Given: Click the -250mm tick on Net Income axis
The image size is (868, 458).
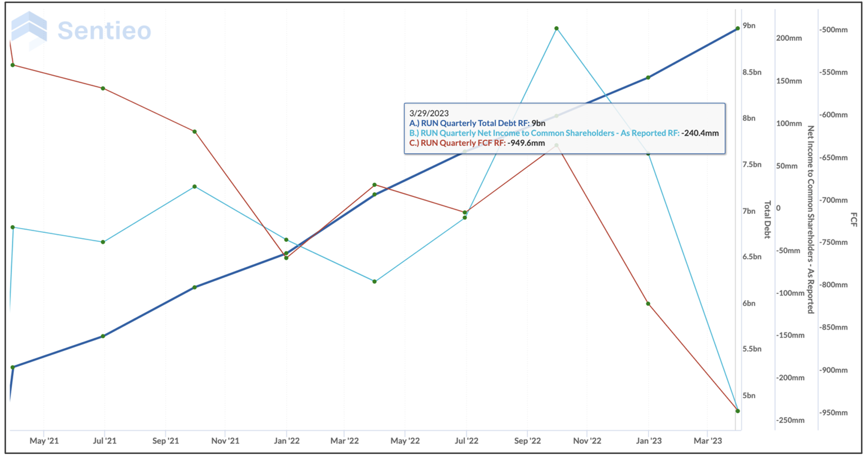Looking at the screenshot, I should point(790,420).
